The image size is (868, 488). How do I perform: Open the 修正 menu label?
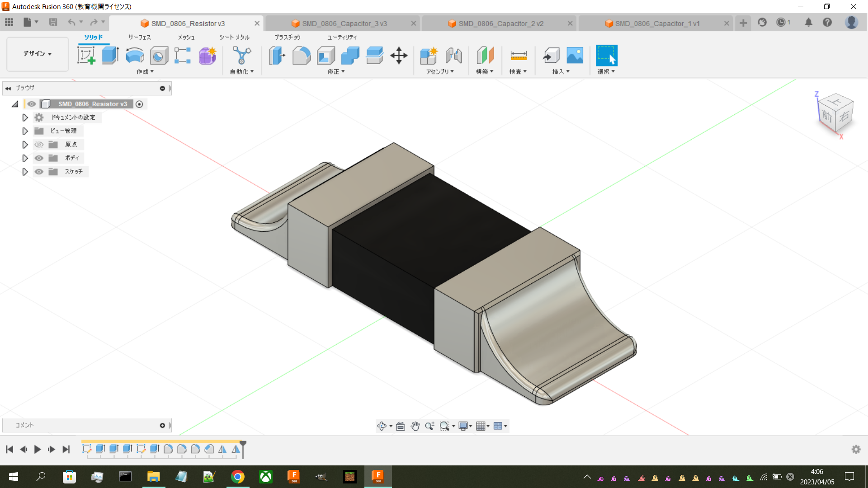coord(336,71)
